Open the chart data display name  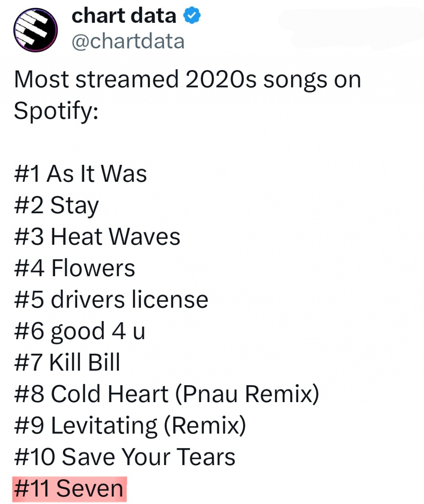pos(124,16)
